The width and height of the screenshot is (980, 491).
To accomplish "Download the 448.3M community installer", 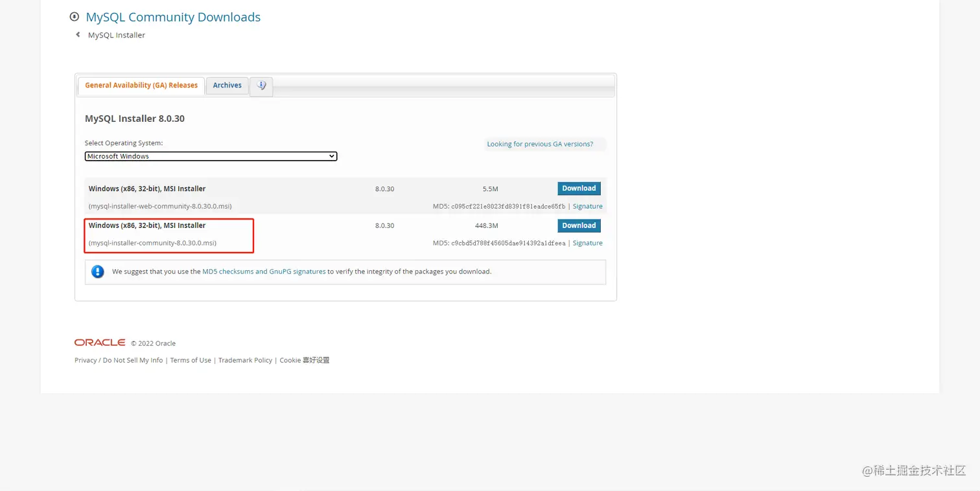I will pyautogui.click(x=579, y=225).
